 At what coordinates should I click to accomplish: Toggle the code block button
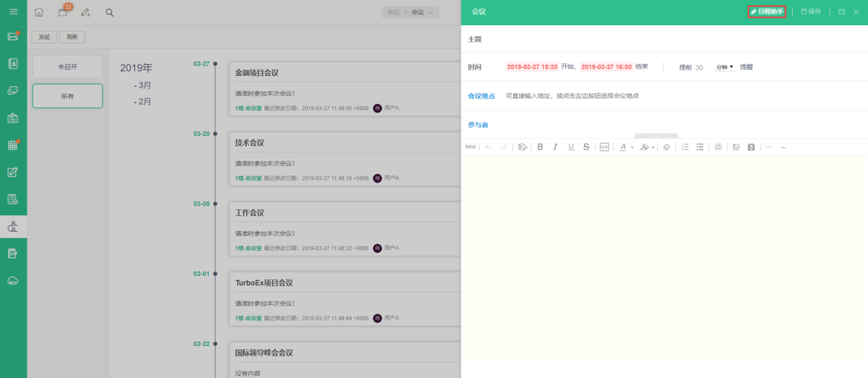[x=604, y=147]
